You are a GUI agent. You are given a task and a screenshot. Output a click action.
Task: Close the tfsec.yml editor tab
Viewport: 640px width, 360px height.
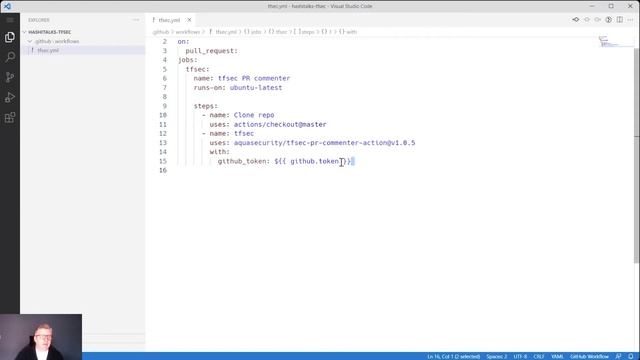189,20
